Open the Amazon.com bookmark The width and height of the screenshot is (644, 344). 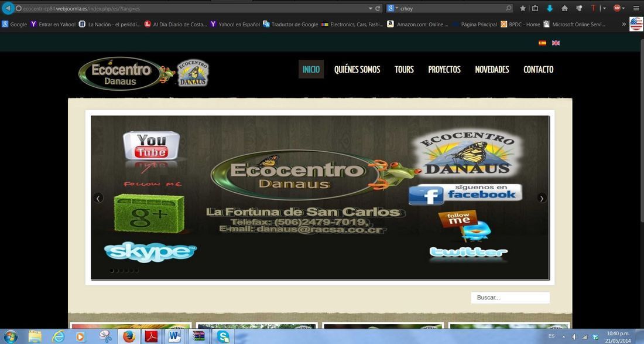(x=417, y=25)
